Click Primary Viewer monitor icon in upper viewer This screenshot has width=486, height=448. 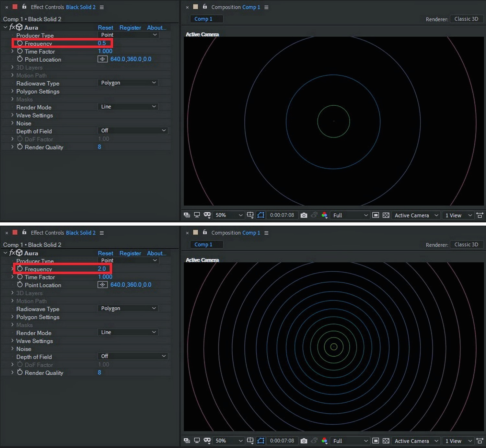point(197,215)
